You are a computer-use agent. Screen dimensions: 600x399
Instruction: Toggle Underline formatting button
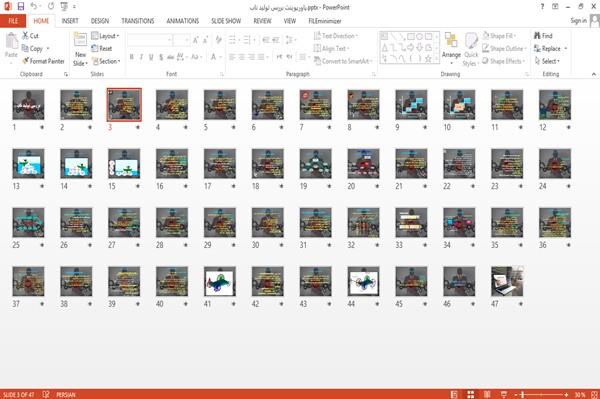coord(151,57)
